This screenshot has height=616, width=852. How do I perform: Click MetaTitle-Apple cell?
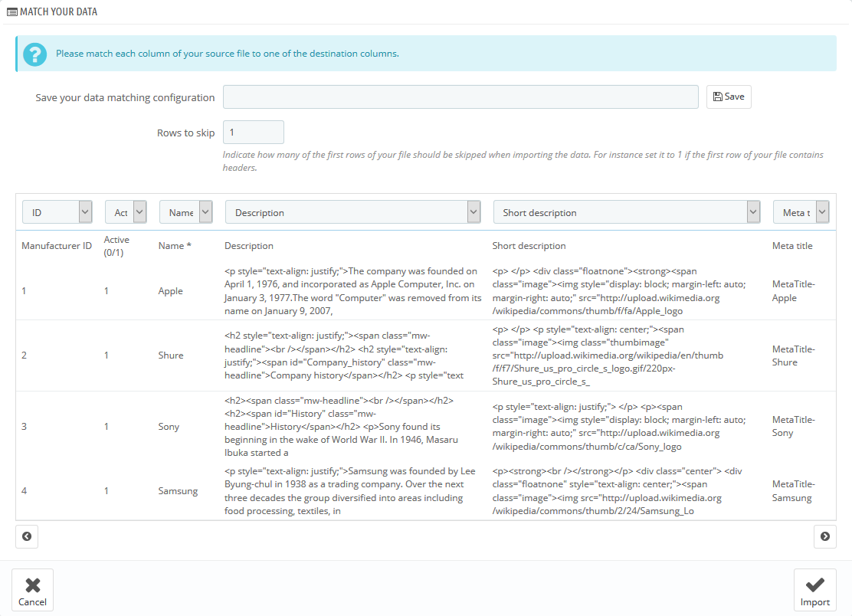coord(793,291)
